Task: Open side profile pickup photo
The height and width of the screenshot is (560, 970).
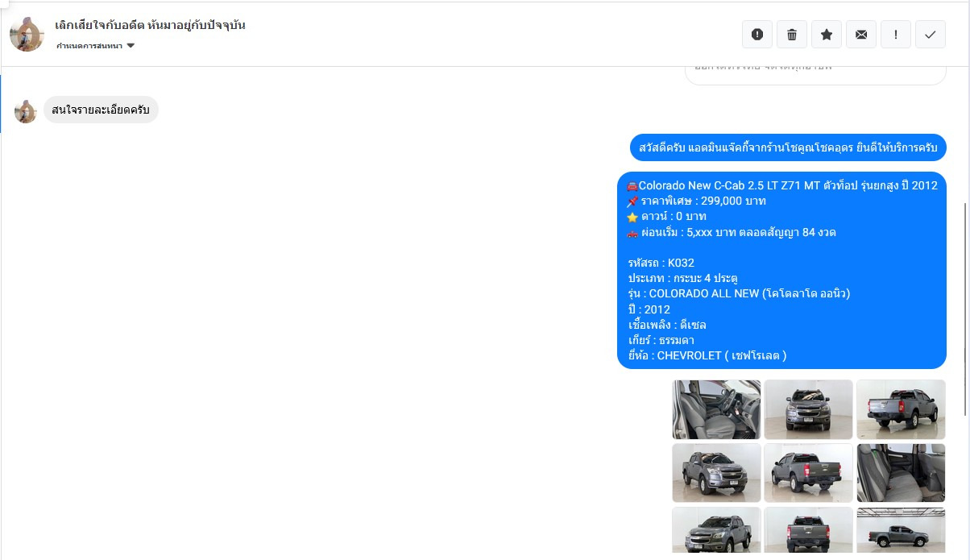Action: point(901,530)
